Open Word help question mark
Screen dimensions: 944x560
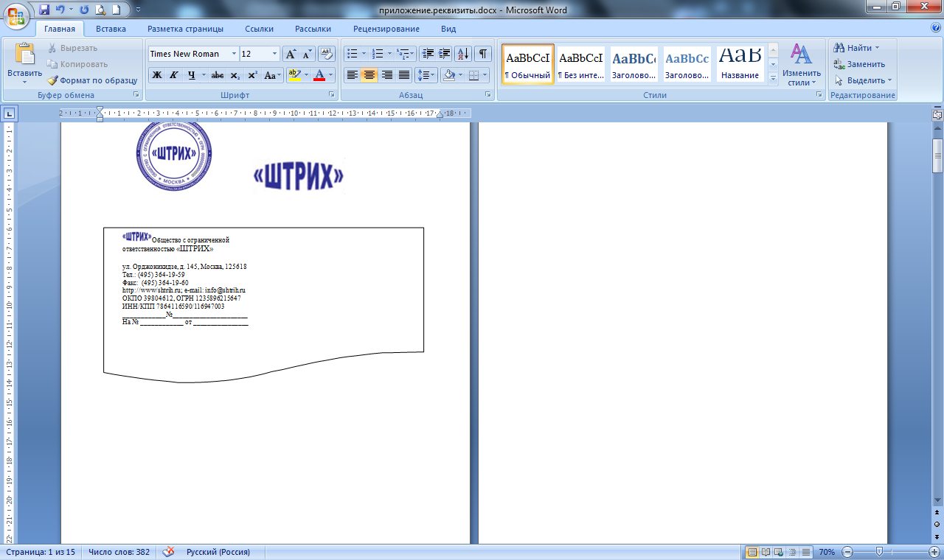(936, 28)
